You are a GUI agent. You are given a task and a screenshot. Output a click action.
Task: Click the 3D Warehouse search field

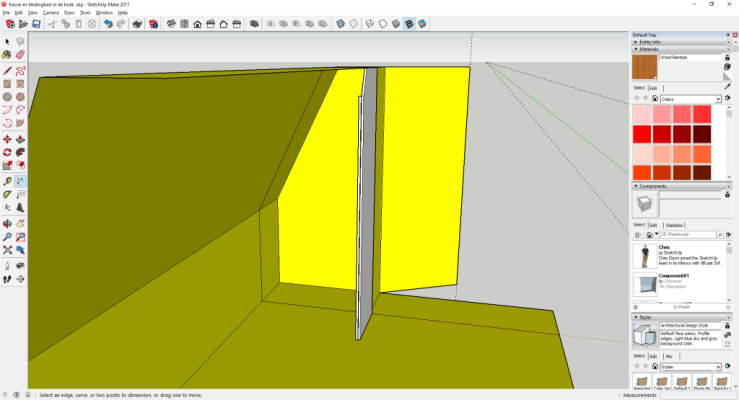[x=688, y=235]
